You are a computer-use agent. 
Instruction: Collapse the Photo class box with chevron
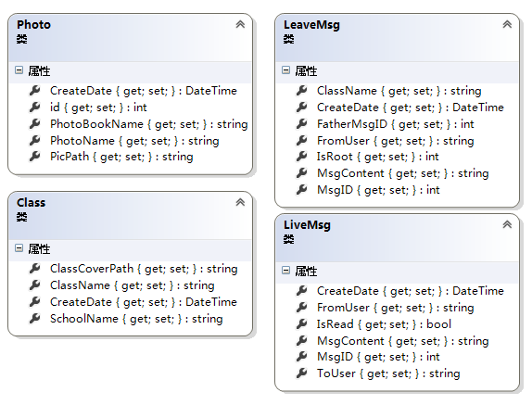click(240, 24)
